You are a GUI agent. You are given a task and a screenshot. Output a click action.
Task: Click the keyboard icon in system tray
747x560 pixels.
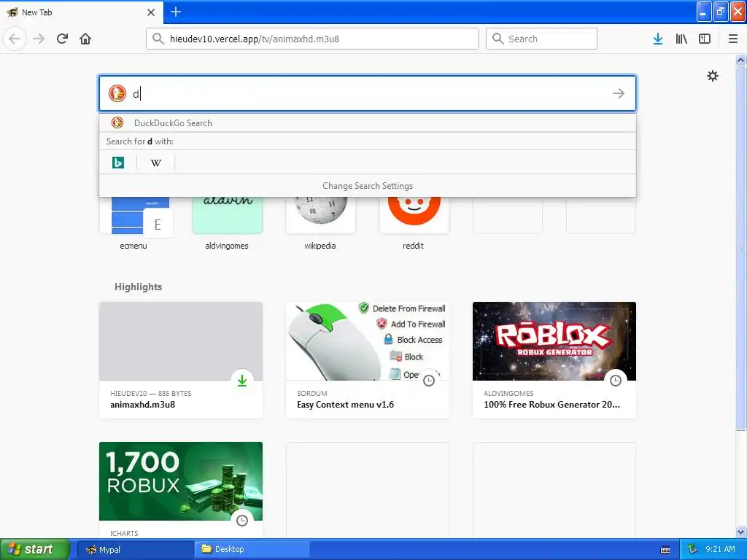tap(665, 550)
